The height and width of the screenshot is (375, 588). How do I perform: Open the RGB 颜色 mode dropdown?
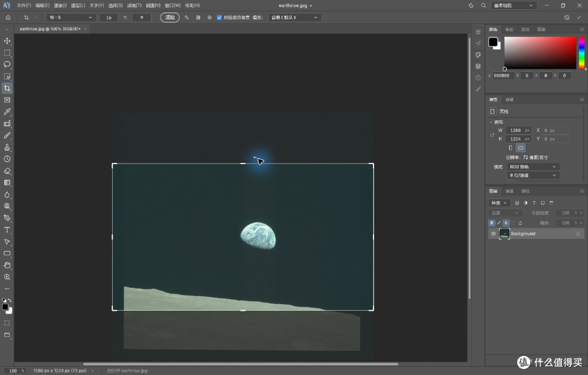[x=533, y=167]
